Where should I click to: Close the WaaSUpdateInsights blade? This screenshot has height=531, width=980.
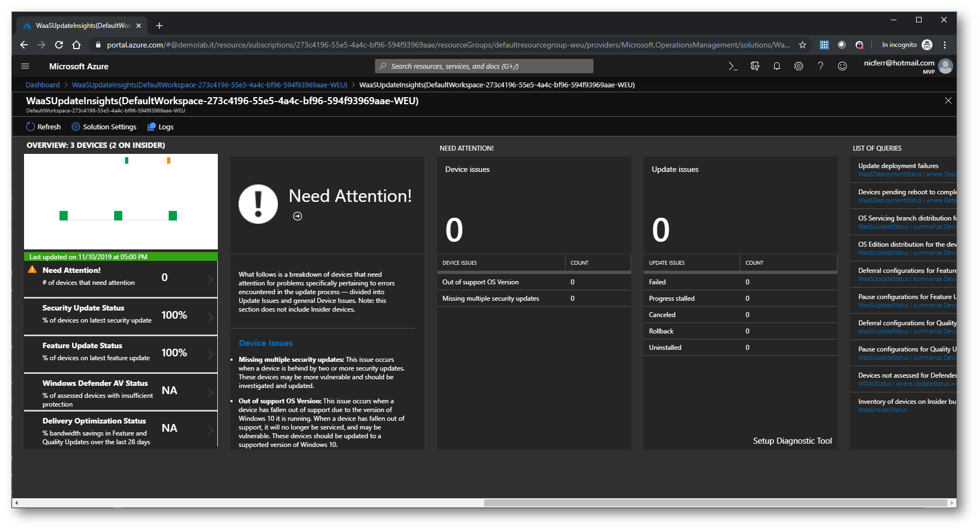(948, 100)
